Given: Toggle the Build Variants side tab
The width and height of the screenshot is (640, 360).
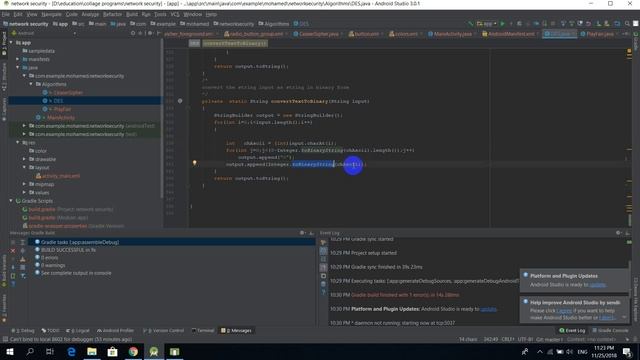Looking at the screenshot, I should click(x=4, y=271).
